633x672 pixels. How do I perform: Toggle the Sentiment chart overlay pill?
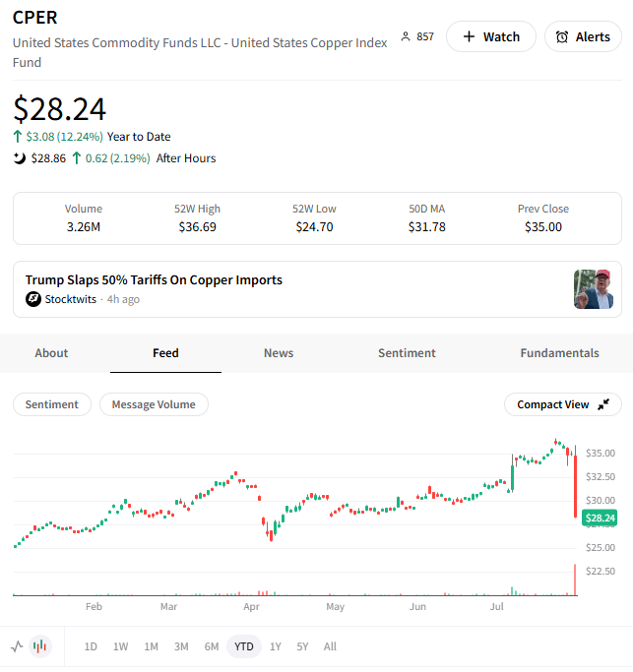(52, 404)
